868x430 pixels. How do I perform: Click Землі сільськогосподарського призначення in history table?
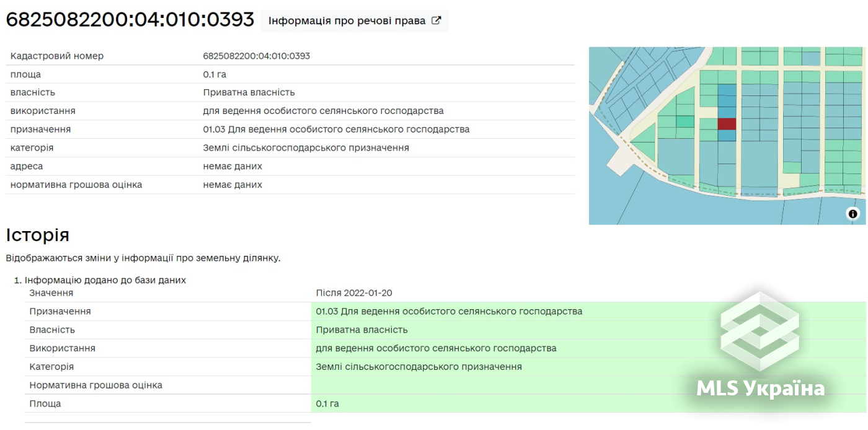[x=419, y=367]
